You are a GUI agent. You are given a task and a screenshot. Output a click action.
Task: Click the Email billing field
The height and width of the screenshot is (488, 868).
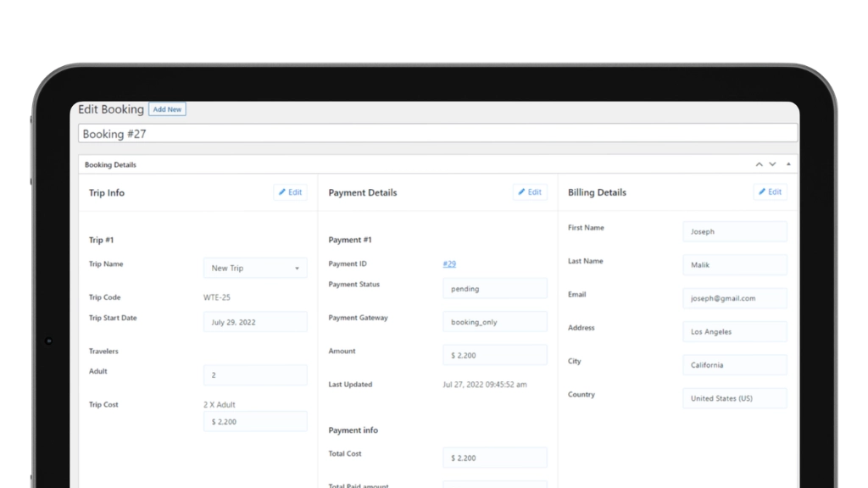734,298
